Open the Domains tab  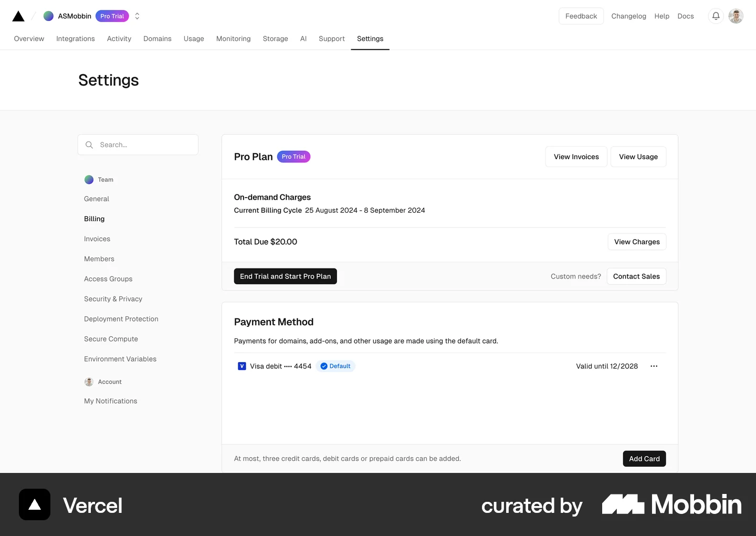pyautogui.click(x=157, y=39)
